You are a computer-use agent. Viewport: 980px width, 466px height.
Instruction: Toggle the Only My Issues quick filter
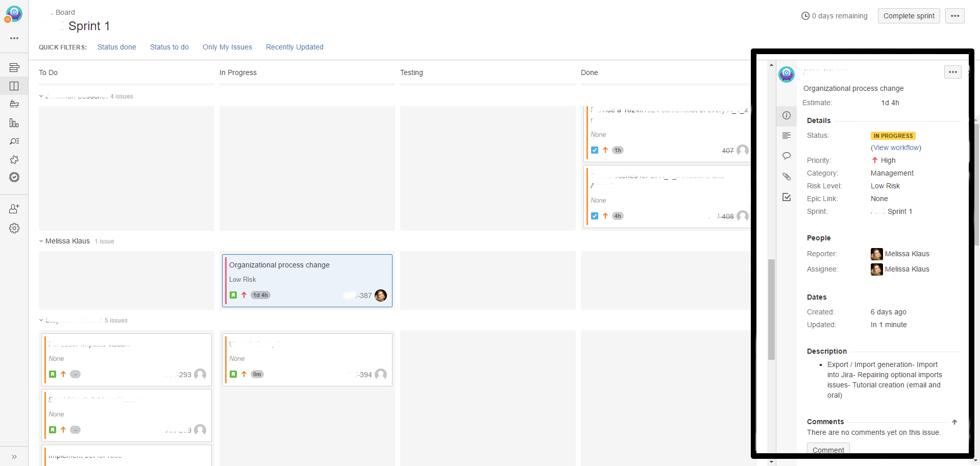pos(227,47)
